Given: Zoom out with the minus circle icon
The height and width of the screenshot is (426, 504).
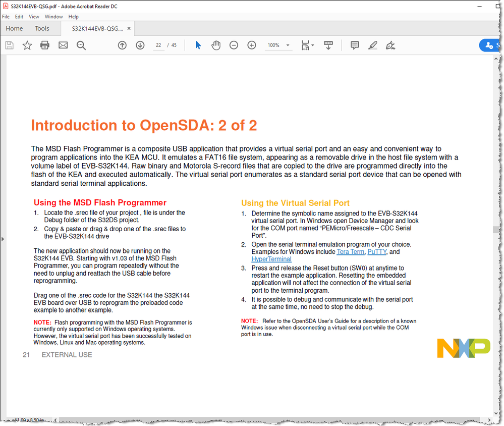Looking at the screenshot, I should click(x=234, y=45).
